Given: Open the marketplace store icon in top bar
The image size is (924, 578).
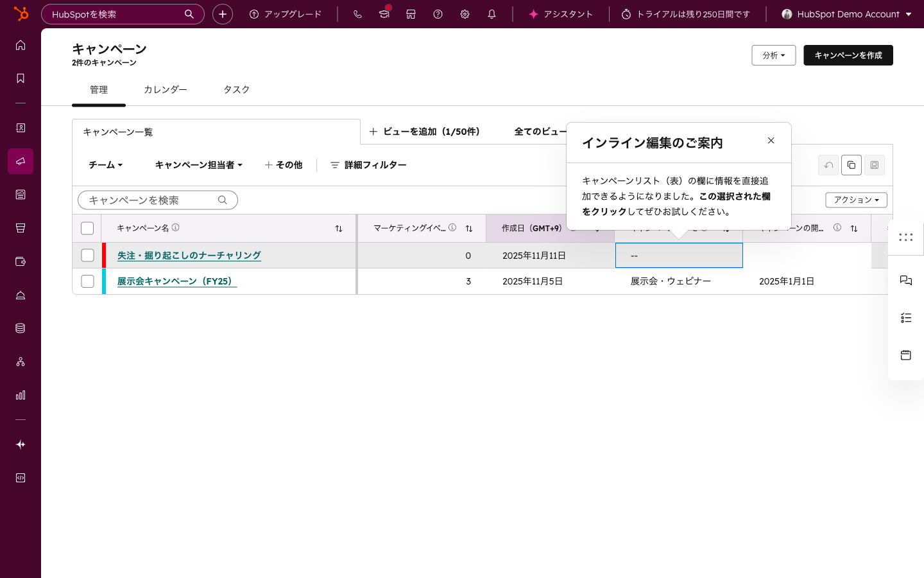Looking at the screenshot, I should click(411, 14).
